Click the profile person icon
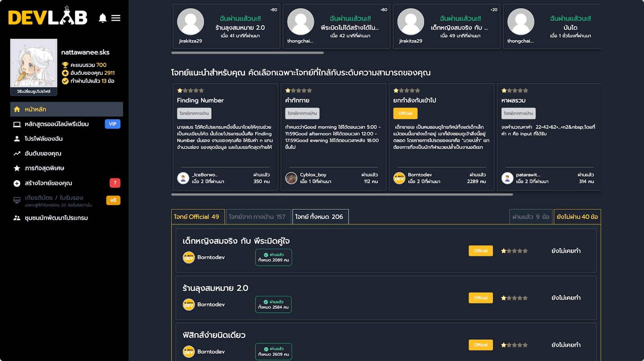This screenshot has height=361, width=644. pos(17,139)
